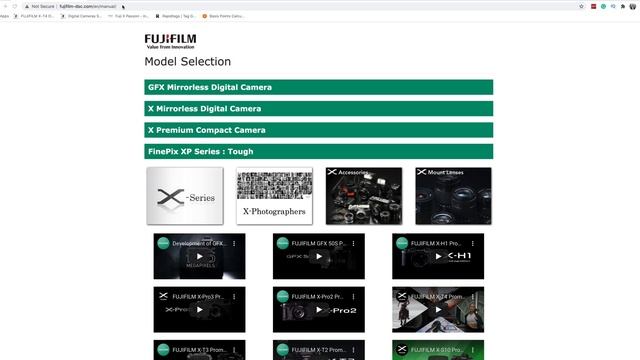Open more options on Development of GFX video
The height and width of the screenshot is (360, 640).
[x=234, y=243]
